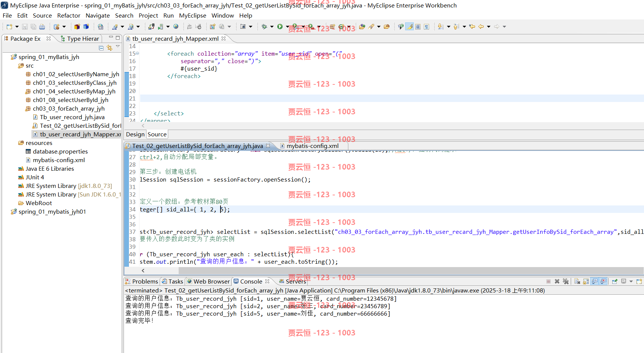Switch to Web Browser tab
This screenshot has height=353, width=644.
[x=208, y=281]
